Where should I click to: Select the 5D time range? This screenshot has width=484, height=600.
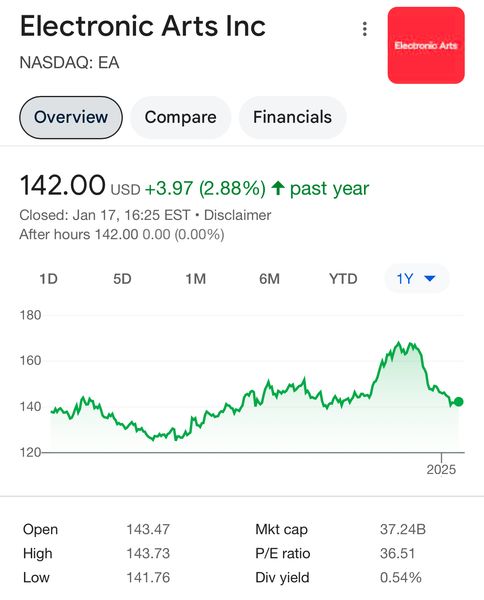pos(122,279)
